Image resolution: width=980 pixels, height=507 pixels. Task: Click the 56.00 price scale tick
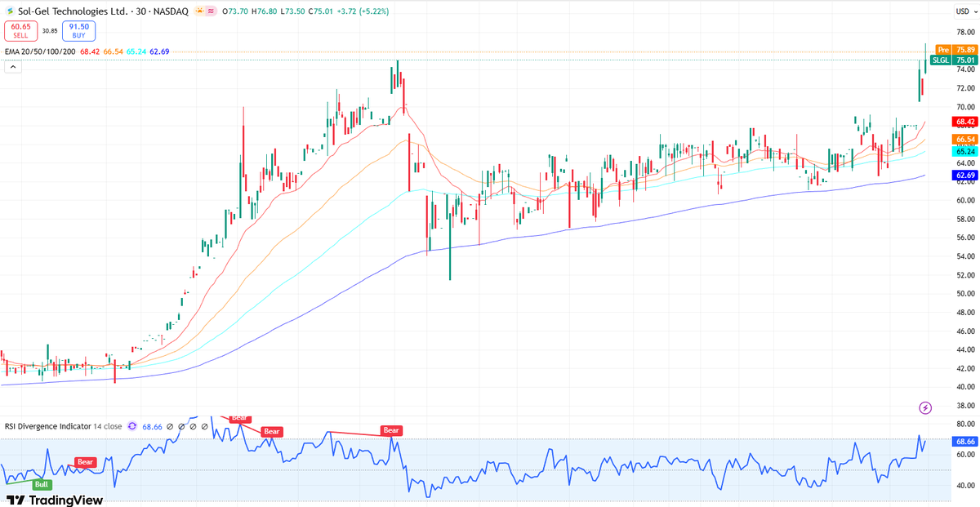[x=965, y=238]
